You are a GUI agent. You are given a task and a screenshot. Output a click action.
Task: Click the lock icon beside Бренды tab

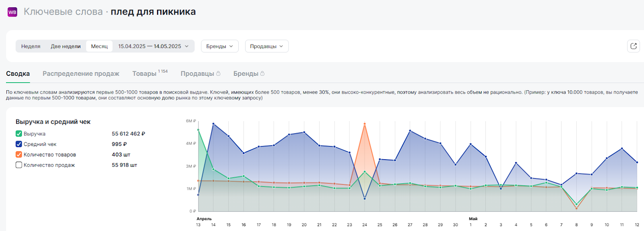pos(262,73)
